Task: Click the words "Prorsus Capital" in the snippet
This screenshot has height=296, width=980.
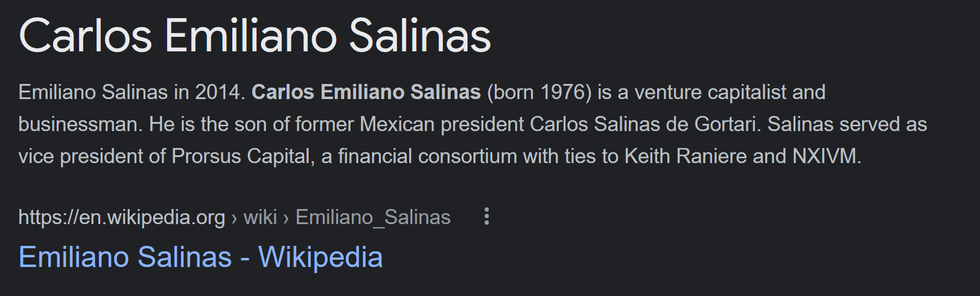Action: click(x=241, y=156)
